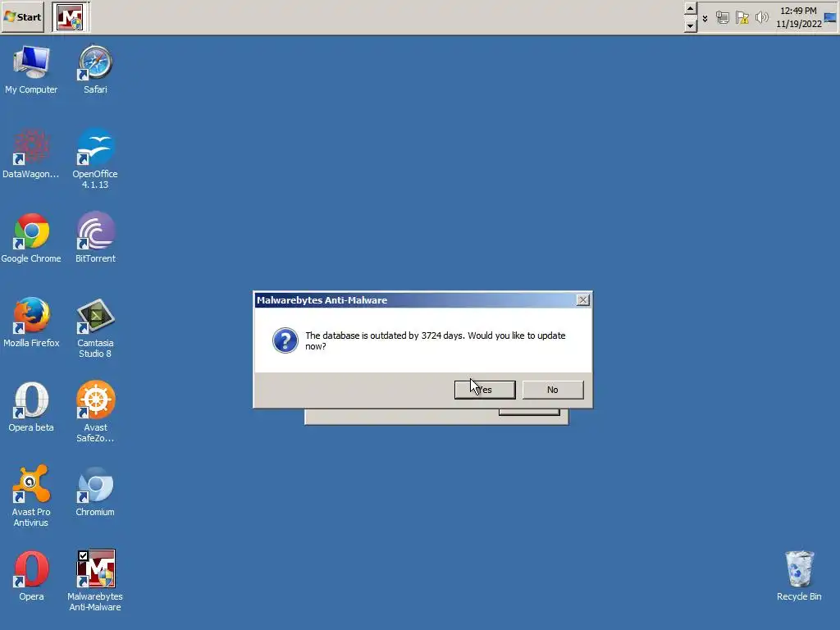Click Yes to update the database
The image size is (840, 630).
(485, 390)
